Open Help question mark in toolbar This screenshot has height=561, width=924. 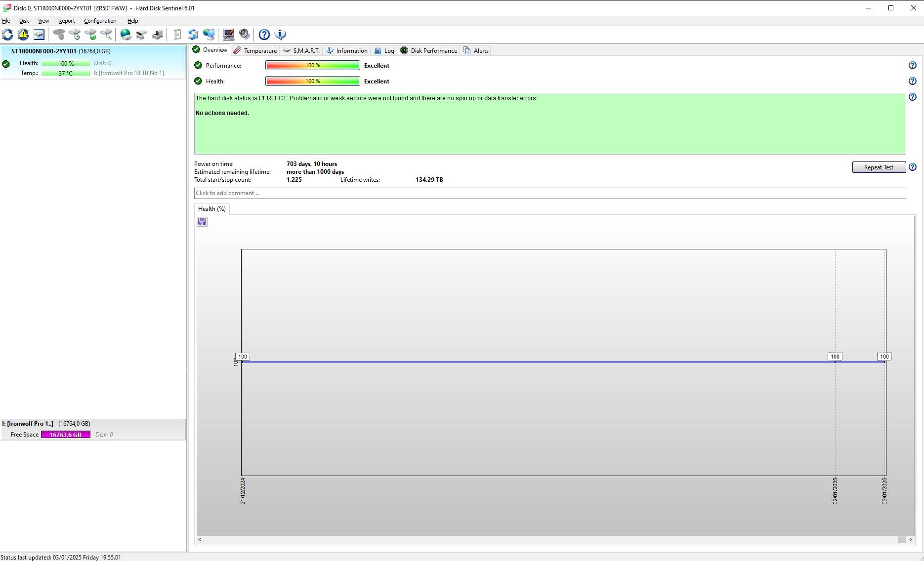coord(264,35)
